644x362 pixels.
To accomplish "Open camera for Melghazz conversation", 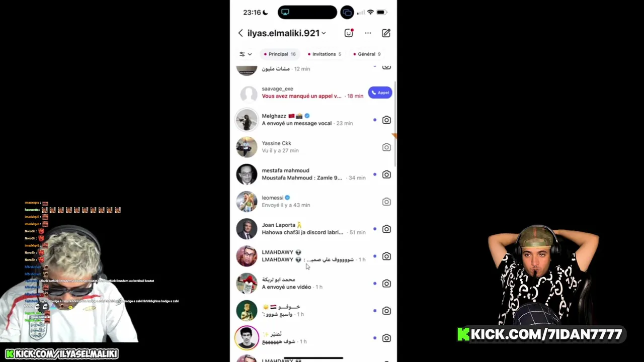I will point(386,120).
